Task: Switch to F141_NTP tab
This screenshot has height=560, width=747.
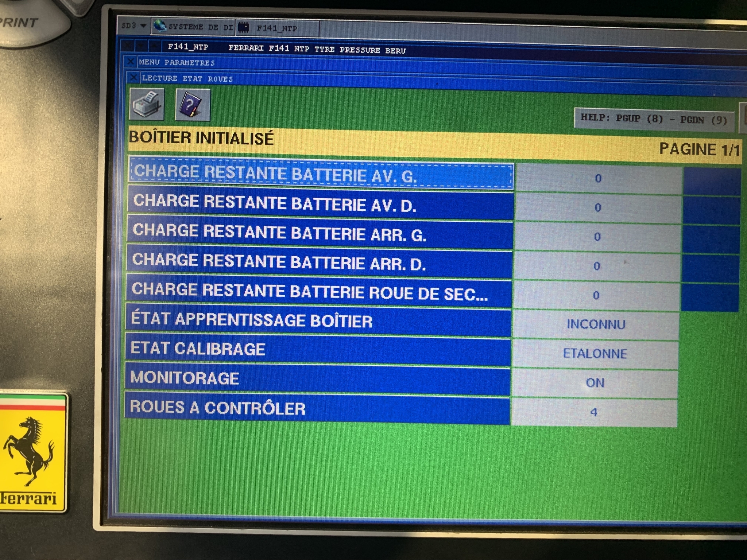Action: [x=277, y=28]
